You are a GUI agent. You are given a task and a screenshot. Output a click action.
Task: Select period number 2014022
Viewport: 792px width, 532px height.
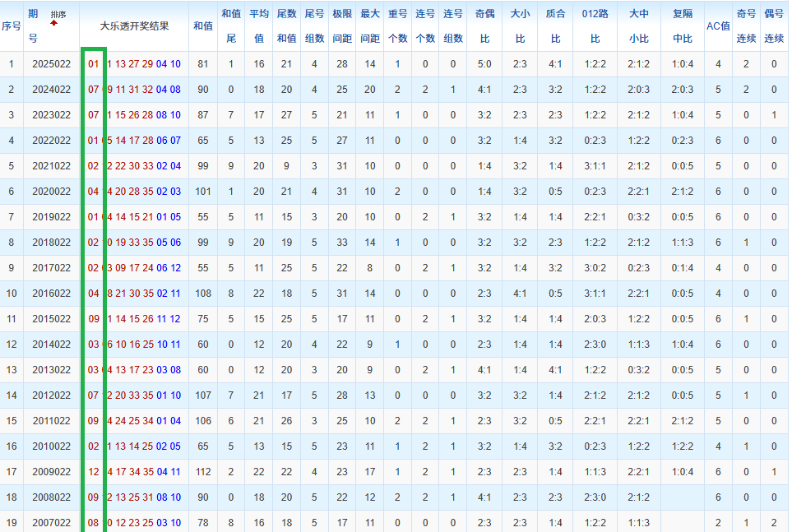[52, 345]
